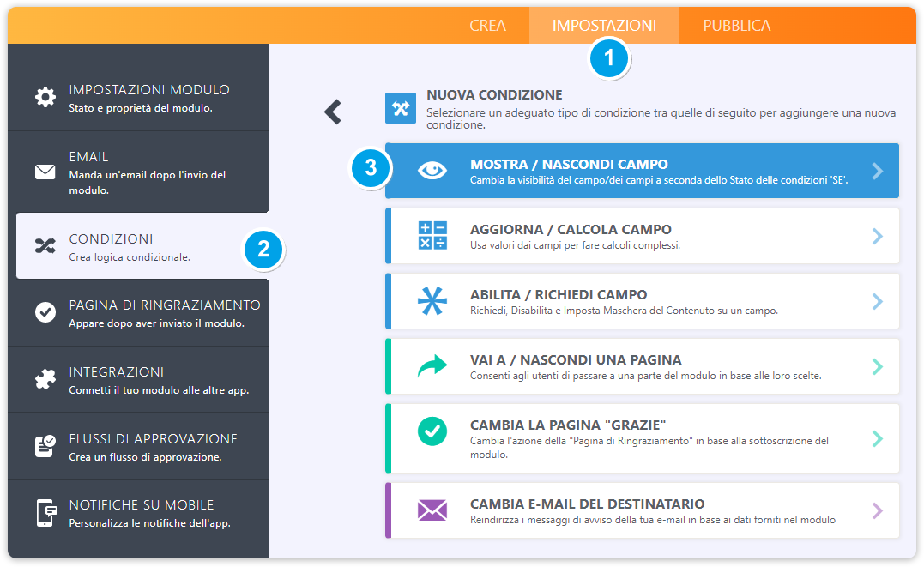Click the checkmark icon for Pagina di Ringraziamento
The image size is (924, 567).
tap(45, 311)
